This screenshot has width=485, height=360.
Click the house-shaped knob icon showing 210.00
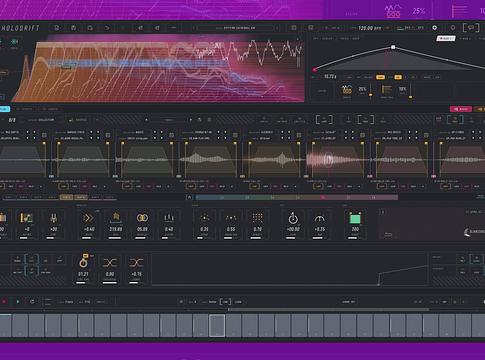pos(115,217)
